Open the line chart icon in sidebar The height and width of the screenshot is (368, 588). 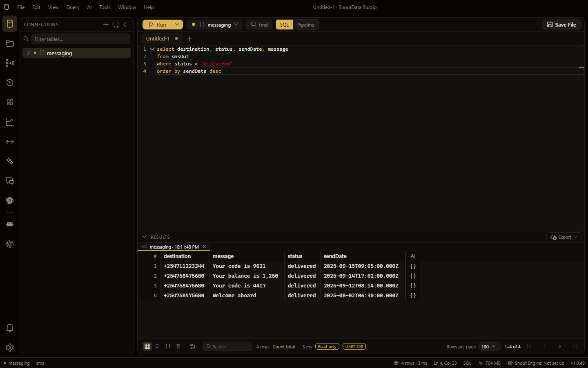coord(10,122)
